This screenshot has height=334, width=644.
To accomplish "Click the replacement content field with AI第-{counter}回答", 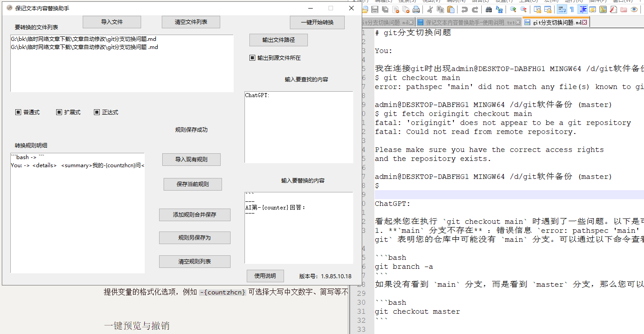I will pyautogui.click(x=299, y=228).
